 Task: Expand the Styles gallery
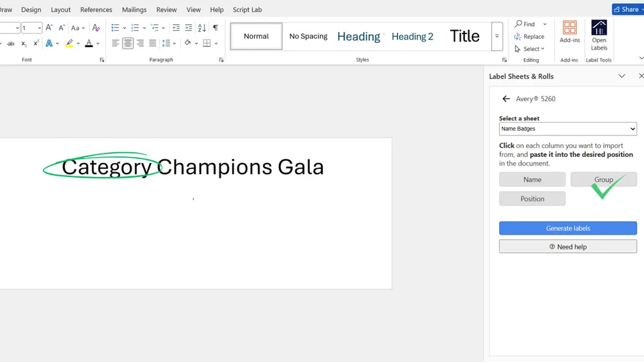[x=497, y=36]
